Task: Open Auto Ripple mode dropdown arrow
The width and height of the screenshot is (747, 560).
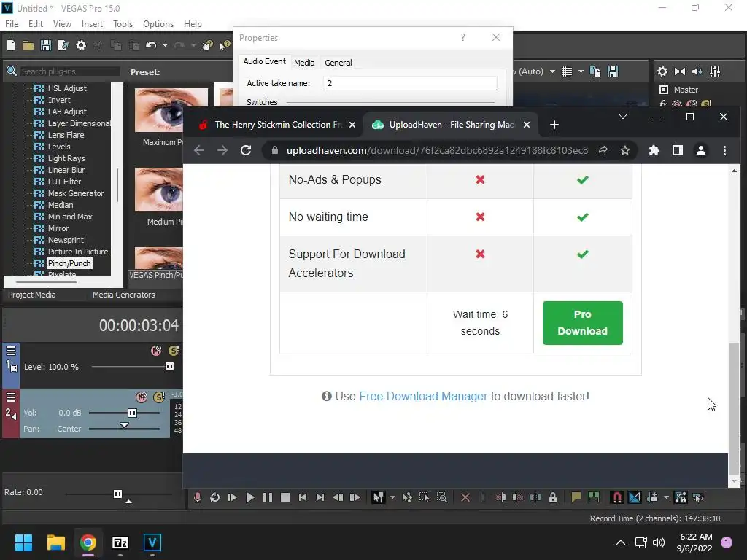Action: point(666,497)
